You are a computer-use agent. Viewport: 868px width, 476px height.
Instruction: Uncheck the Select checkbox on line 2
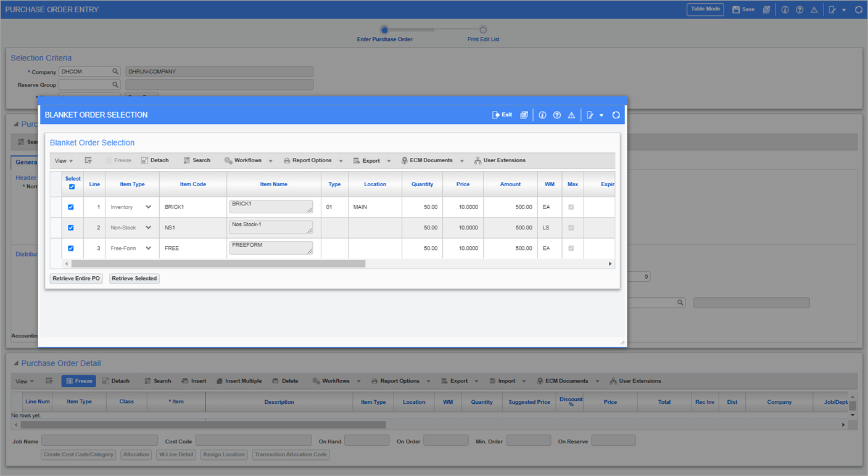[x=71, y=228]
